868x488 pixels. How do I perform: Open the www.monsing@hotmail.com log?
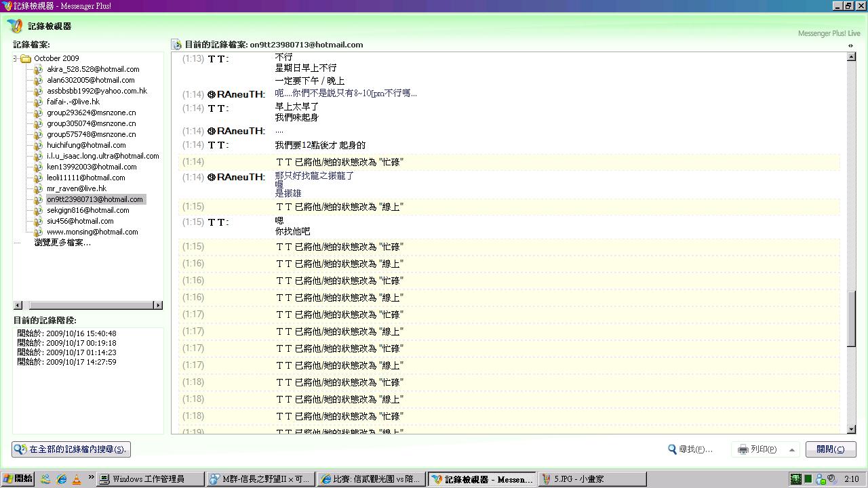coord(92,232)
